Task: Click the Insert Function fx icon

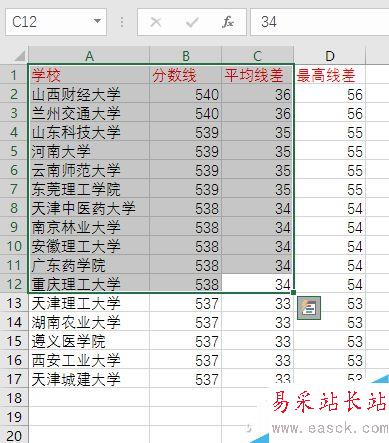Action: 228,22
